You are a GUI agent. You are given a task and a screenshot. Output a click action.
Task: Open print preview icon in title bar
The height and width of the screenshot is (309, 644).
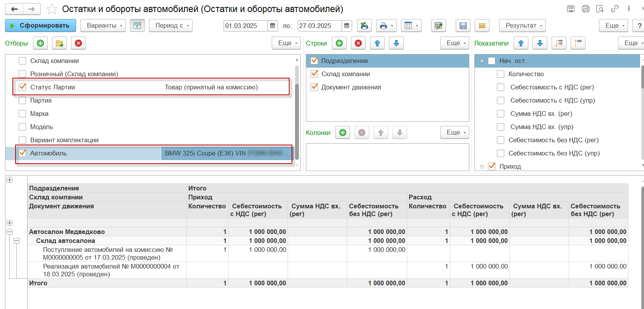600,9
